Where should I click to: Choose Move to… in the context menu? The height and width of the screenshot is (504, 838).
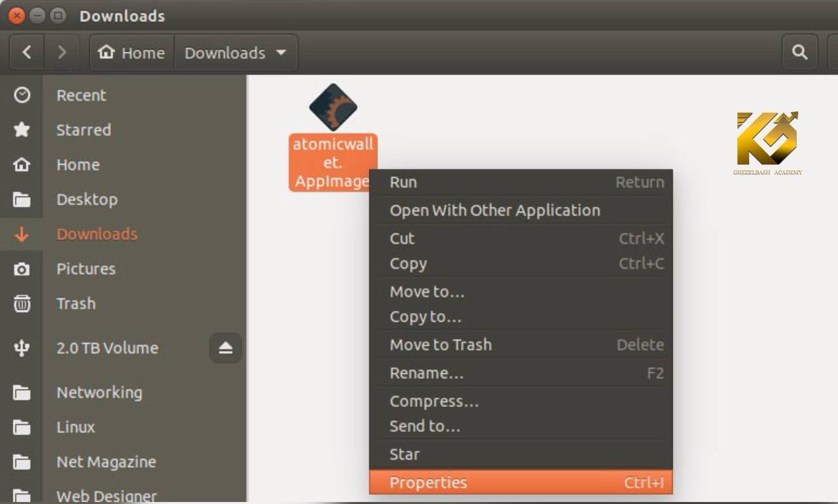point(521,291)
